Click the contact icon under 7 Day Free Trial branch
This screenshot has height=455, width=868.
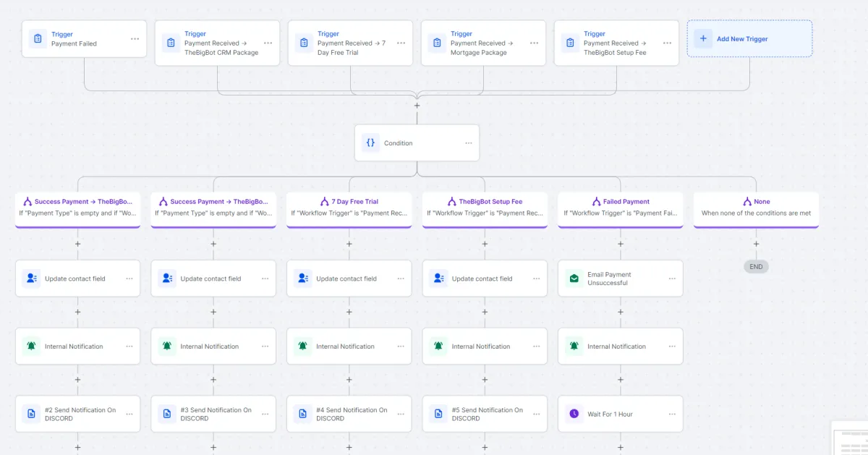tap(302, 278)
